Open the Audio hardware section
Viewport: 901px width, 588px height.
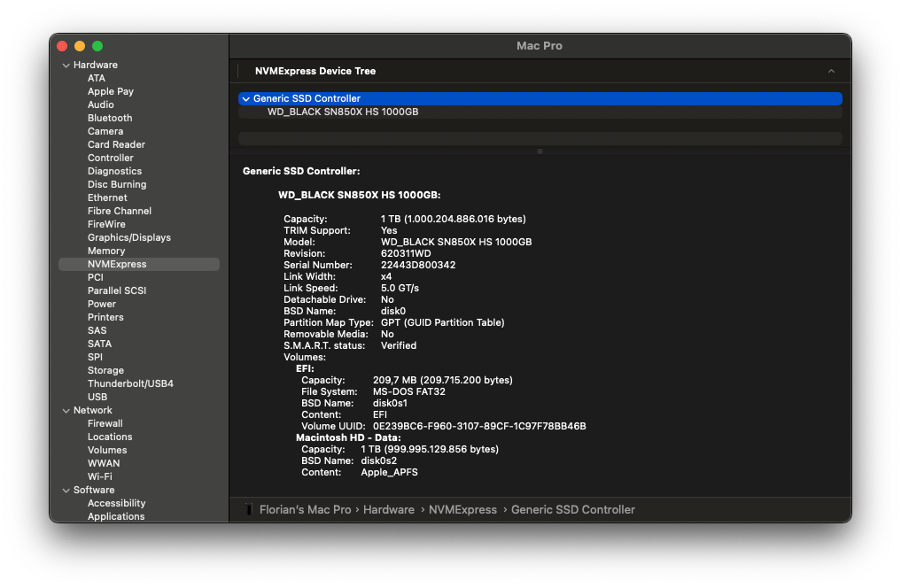[x=101, y=104]
